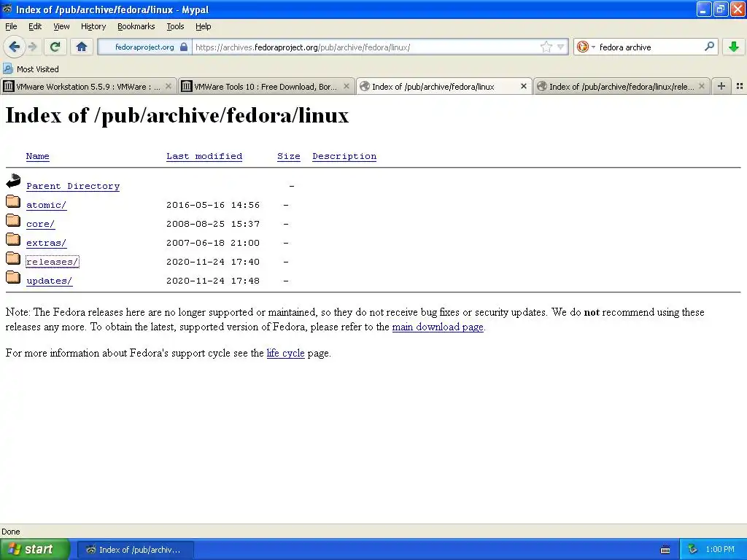This screenshot has width=747, height=560.
Task: Click the keyboard icon in system tray
Action: tap(665, 550)
